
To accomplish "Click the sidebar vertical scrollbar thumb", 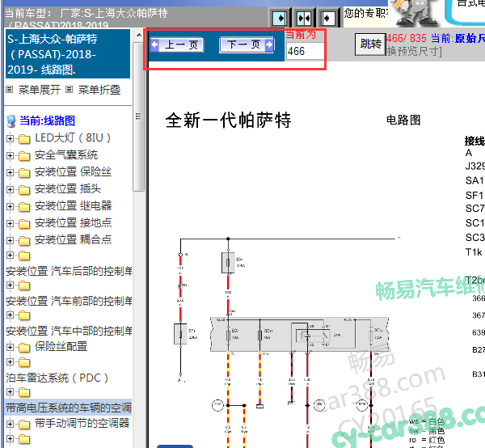I will coord(139,117).
